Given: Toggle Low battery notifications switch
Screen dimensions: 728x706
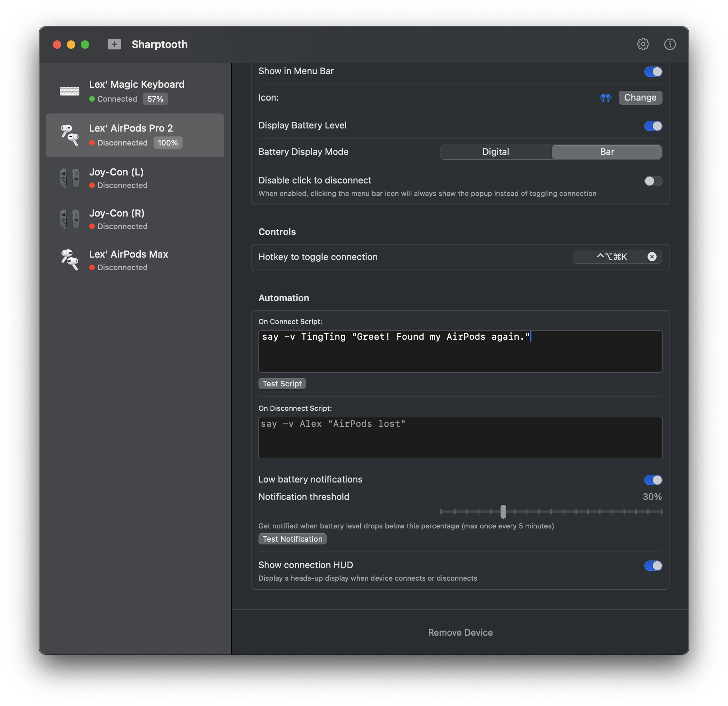Looking at the screenshot, I should 653,480.
